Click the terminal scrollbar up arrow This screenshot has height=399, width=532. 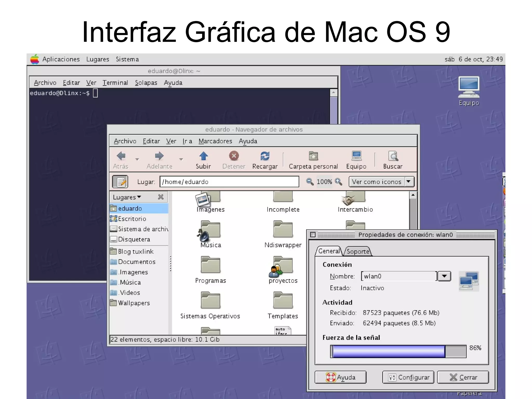[x=334, y=93]
